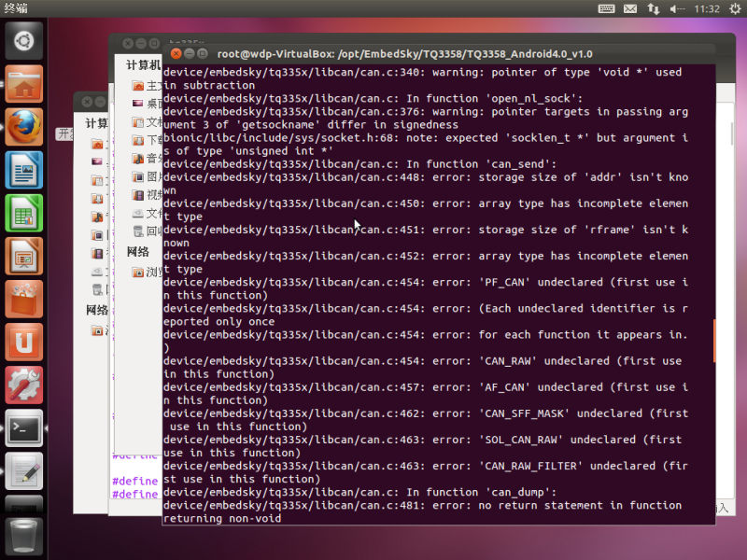Open System Settings gear and wrench icon
747x560 pixels.
tap(23, 385)
